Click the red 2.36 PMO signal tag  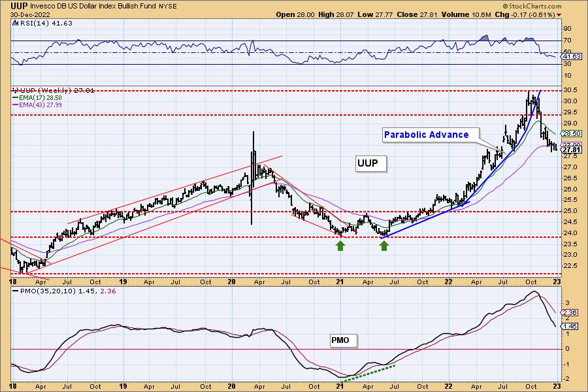570,312
